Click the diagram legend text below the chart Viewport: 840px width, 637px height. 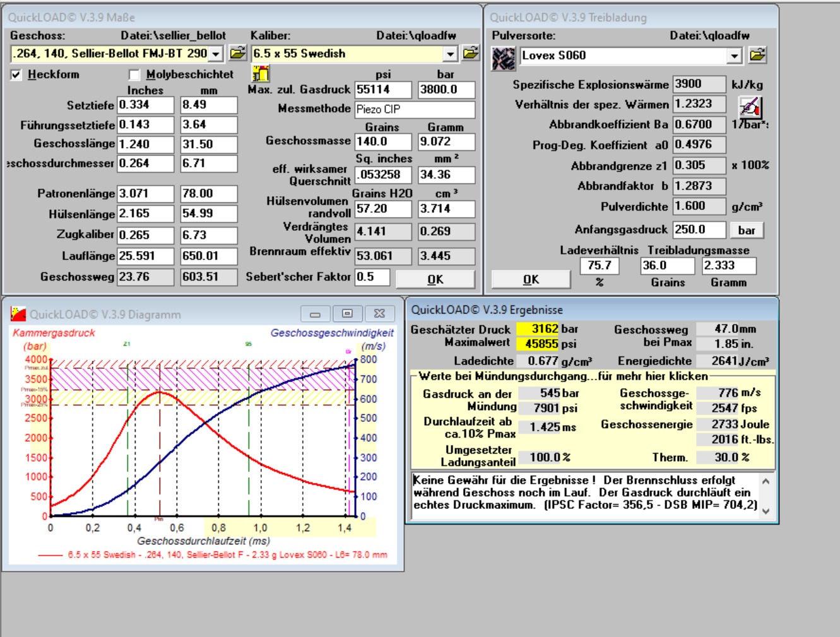click(227, 554)
